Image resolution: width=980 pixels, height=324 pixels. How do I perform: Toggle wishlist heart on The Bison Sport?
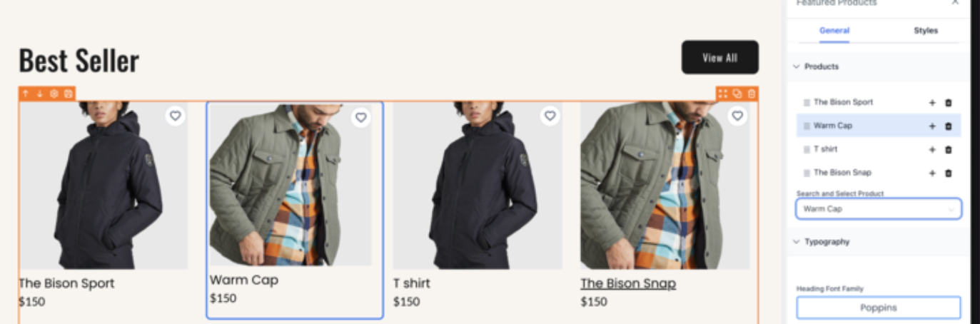[x=176, y=115]
